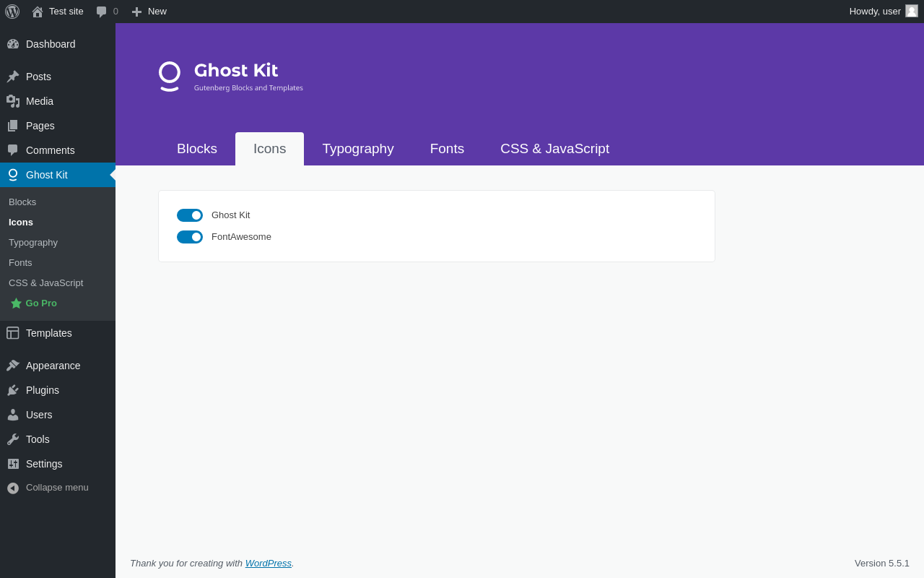The width and height of the screenshot is (924, 578).
Task: Open the Dashboard menu label
Action: [51, 44]
